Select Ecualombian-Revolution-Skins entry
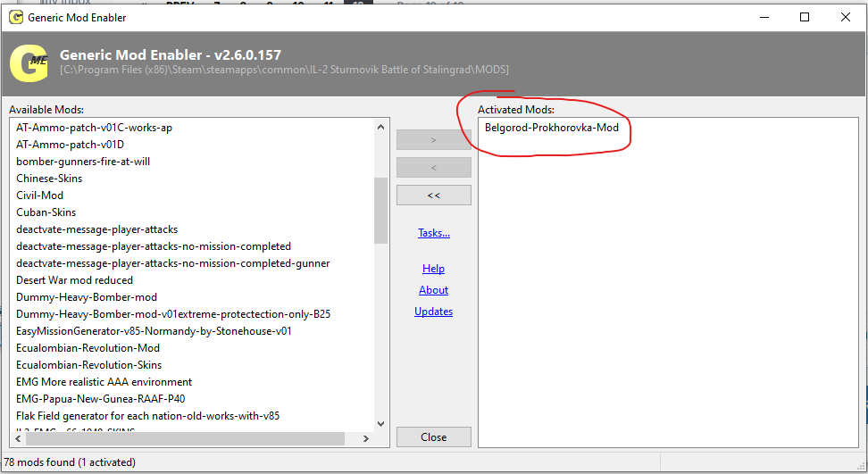The image size is (868, 474). [89, 365]
